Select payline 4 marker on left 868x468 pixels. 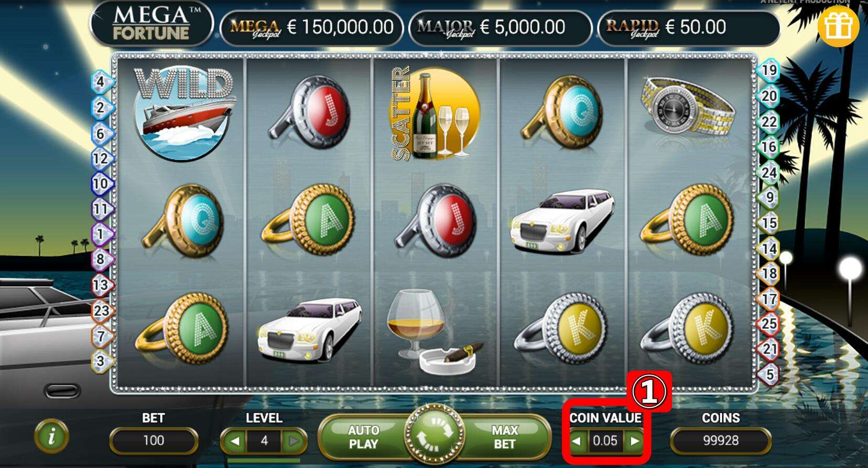click(x=101, y=81)
